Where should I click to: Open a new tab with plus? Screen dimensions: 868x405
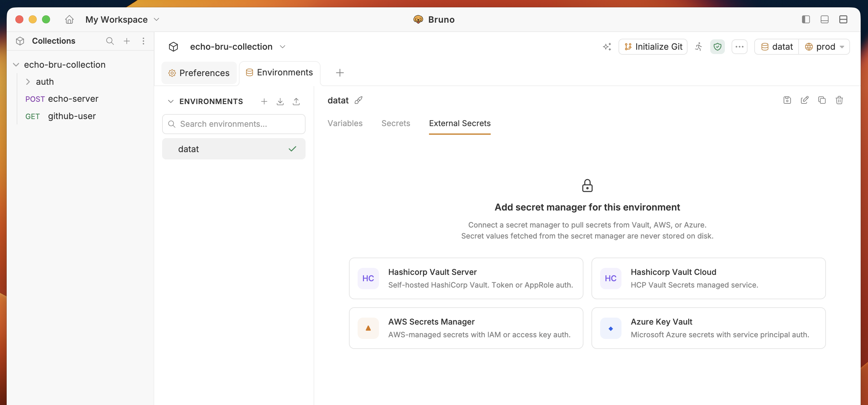click(x=340, y=73)
